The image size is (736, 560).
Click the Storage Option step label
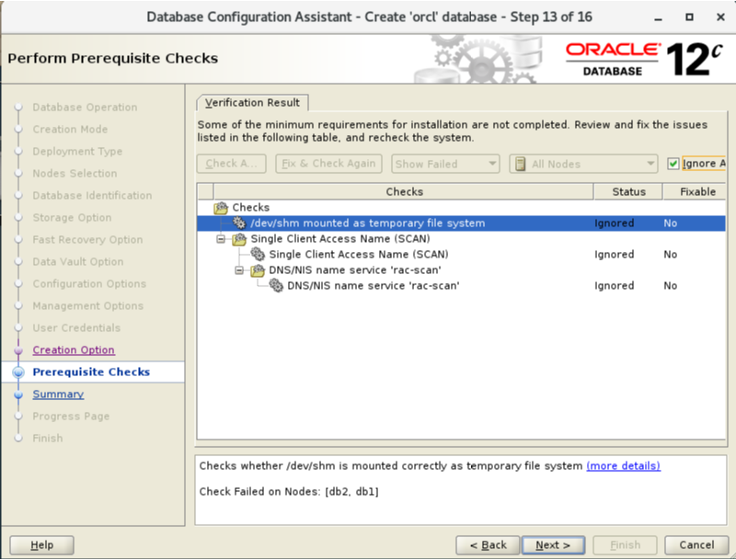coord(72,218)
